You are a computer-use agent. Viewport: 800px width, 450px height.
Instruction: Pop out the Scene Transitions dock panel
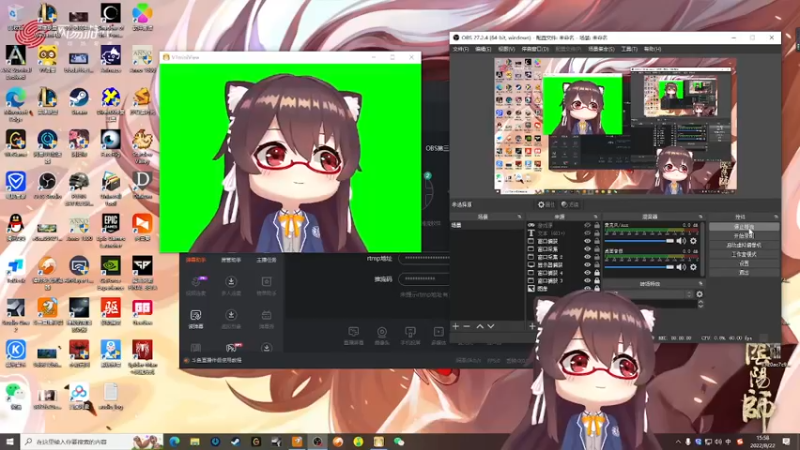701,284
